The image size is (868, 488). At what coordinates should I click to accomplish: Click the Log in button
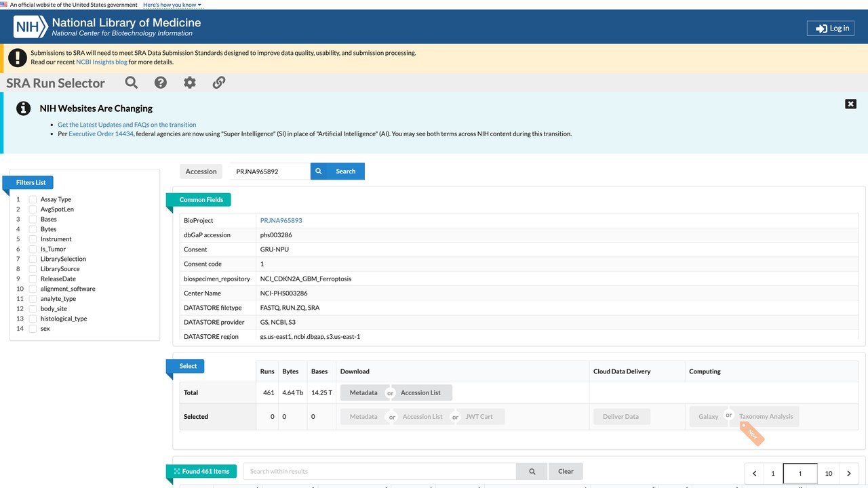(x=831, y=28)
